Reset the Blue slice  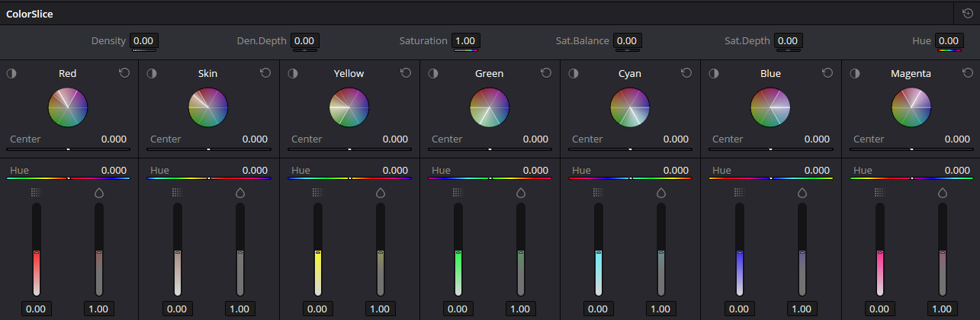(x=827, y=73)
